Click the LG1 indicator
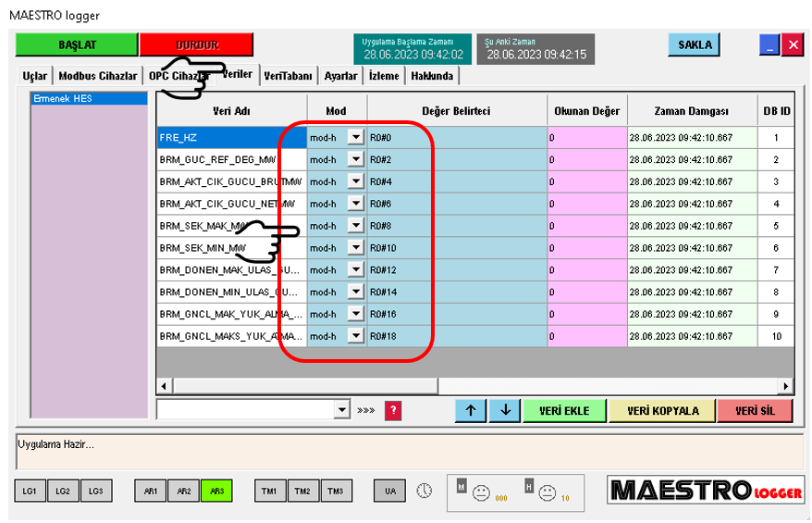Image resolution: width=812 pixels, height=523 pixels. coord(30,491)
